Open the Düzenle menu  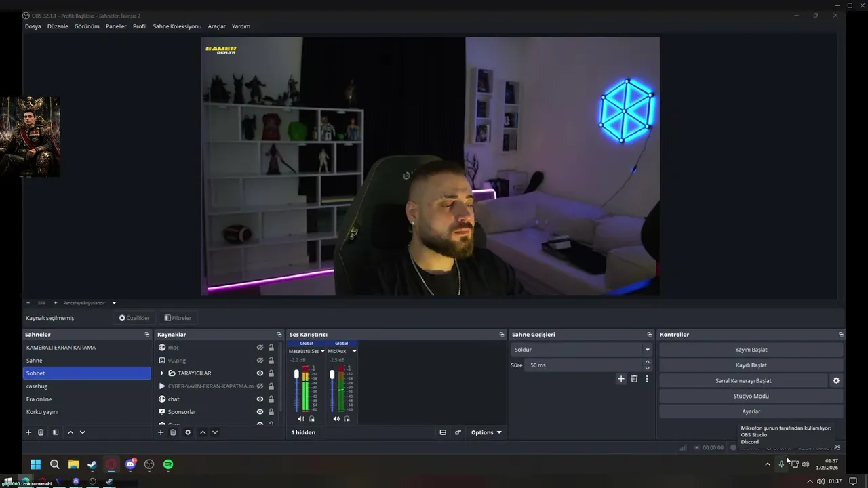click(x=58, y=26)
